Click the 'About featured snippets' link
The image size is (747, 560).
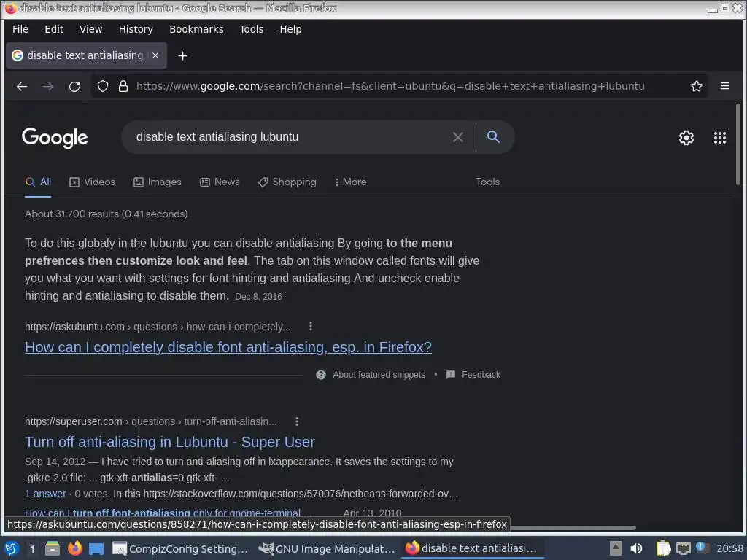click(x=379, y=375)
